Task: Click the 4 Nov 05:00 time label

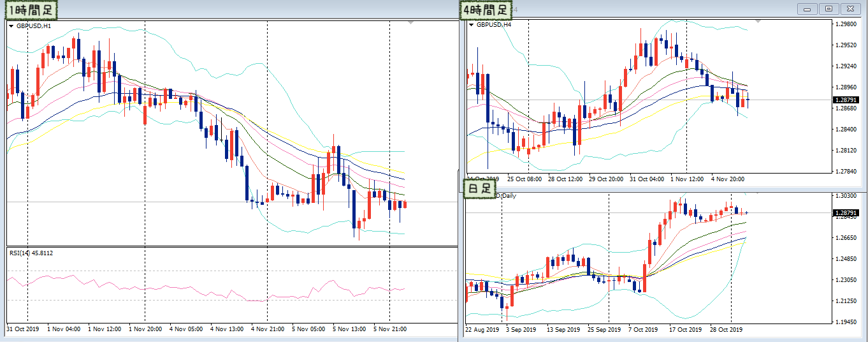Action: [186, 329]
